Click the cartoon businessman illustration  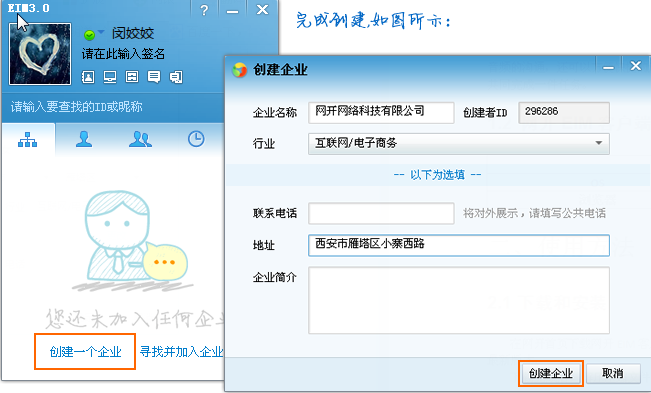point(133,241)
